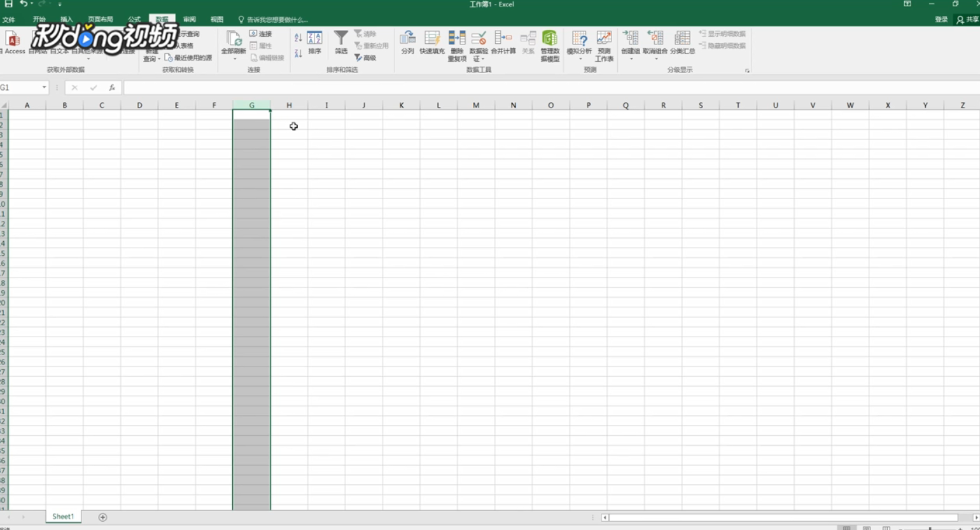Ungroup with 取消组合
Image resolution: width=980 pixels, height=530 pixels.
click(x=655, y=42)
